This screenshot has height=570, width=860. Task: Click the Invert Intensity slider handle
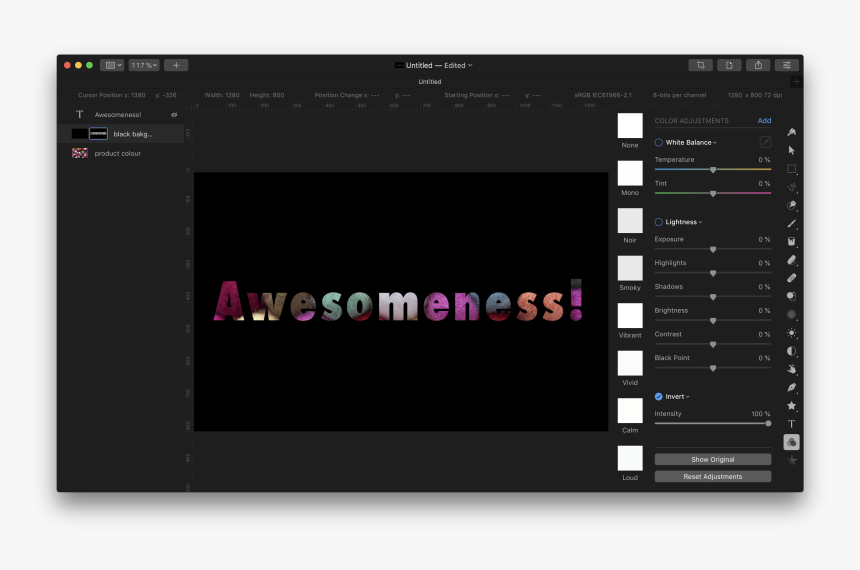coord(768,424)
